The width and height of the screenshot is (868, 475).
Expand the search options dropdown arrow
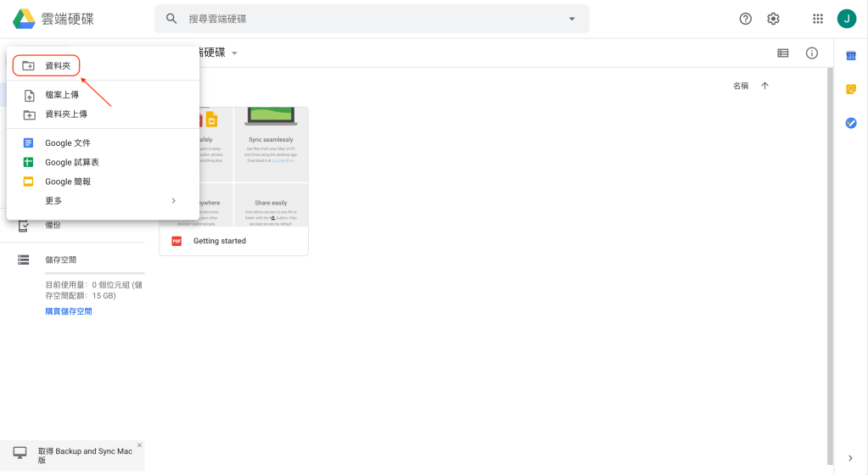point(572,19)
